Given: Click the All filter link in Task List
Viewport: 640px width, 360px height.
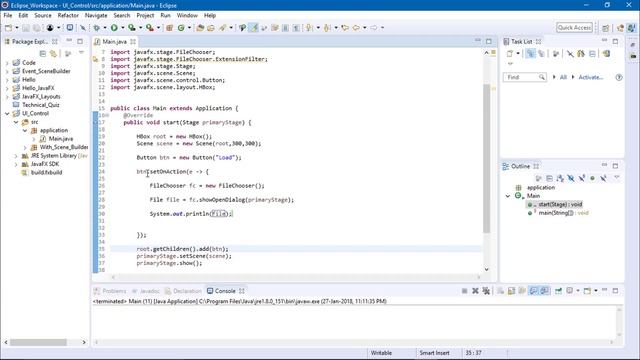Looking at the screenshot, I should point(563,77).
